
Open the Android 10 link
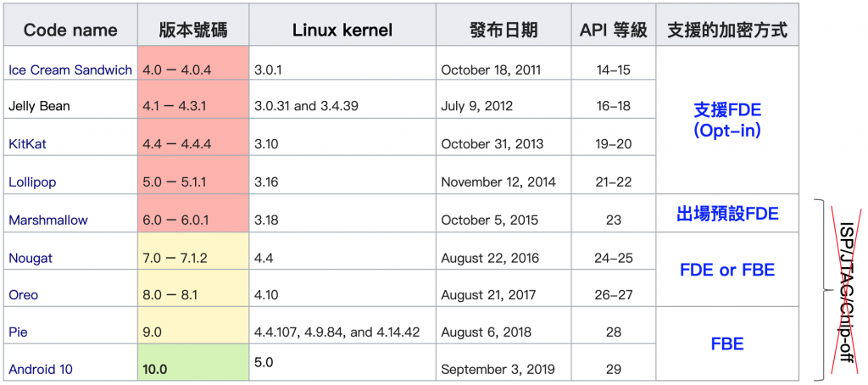41,370
